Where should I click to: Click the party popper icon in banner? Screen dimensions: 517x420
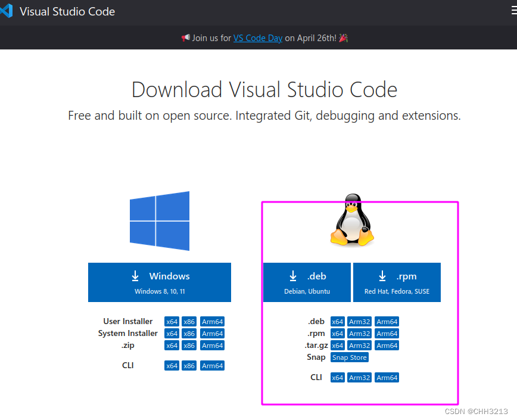(343, 38)
